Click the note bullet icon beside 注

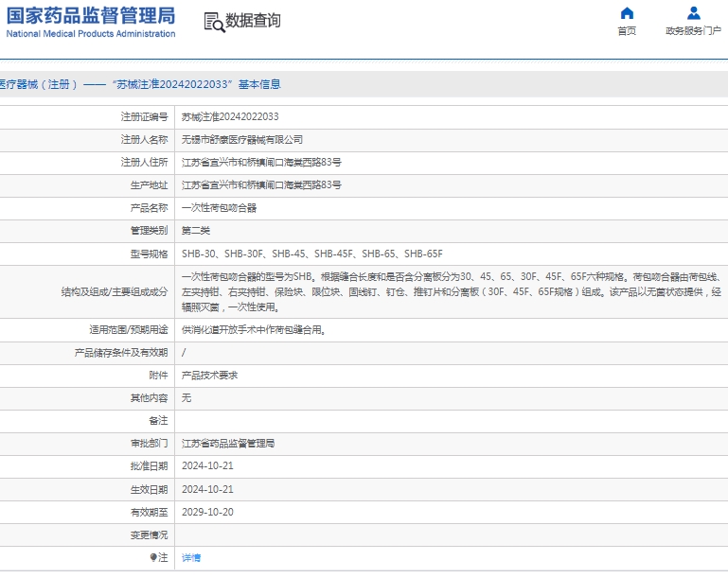pos(153,558)
